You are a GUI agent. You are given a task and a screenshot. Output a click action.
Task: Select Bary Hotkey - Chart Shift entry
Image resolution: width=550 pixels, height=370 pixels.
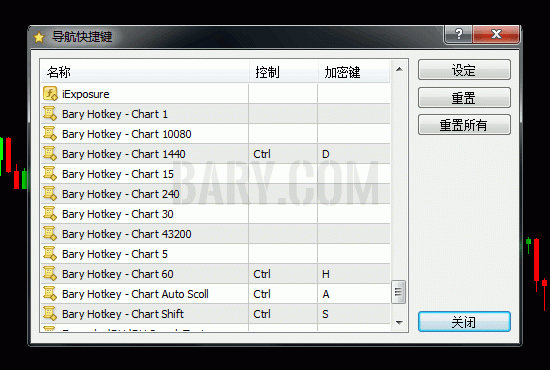123,314
